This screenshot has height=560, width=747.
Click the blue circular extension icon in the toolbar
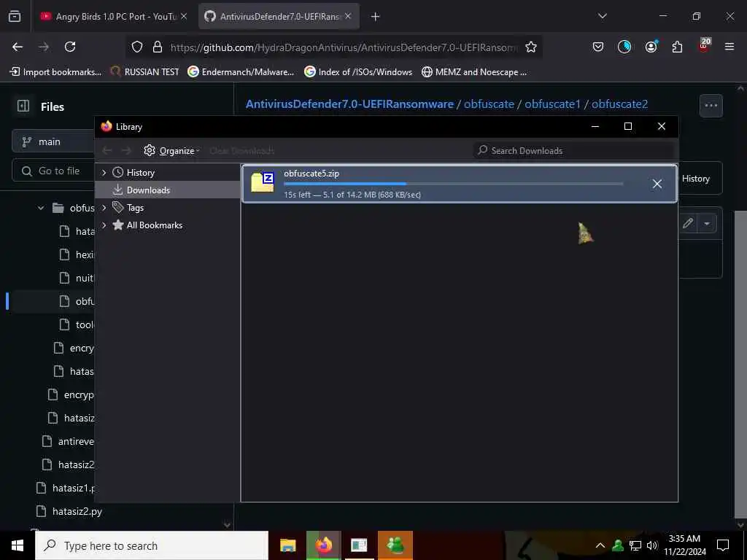[624, 47]
